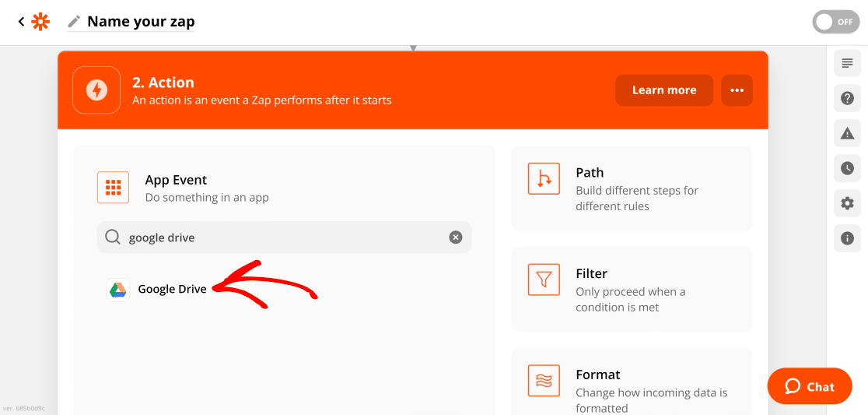Open the settings gear in the sidebar
The width and height of the screenshot is (868, 415).
click(847, 203)
